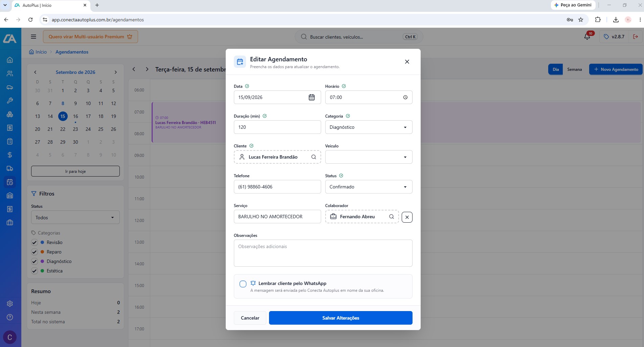644x347 pixels.
Task: Click the Observações text area
Action: 323,253
